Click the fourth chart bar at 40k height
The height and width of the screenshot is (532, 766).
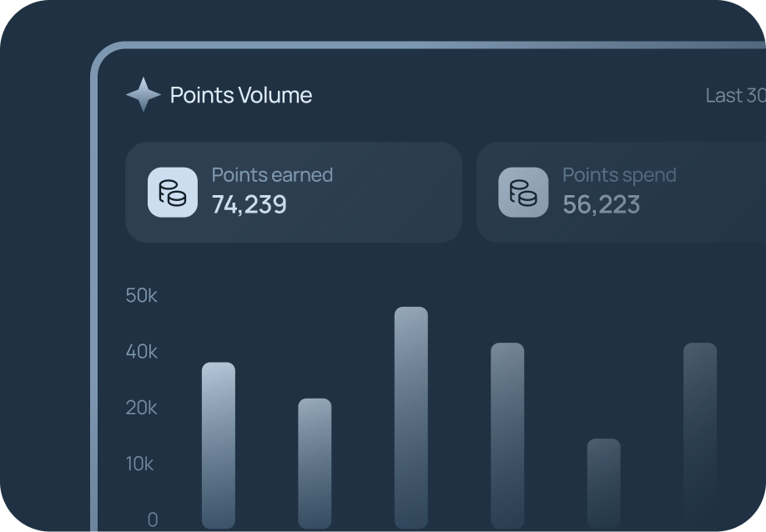[x=507, y=435]
